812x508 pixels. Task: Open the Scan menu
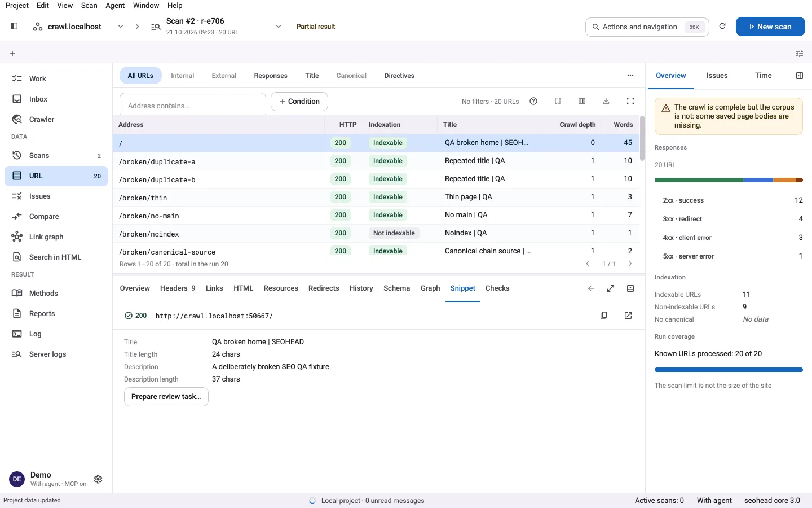89,5
